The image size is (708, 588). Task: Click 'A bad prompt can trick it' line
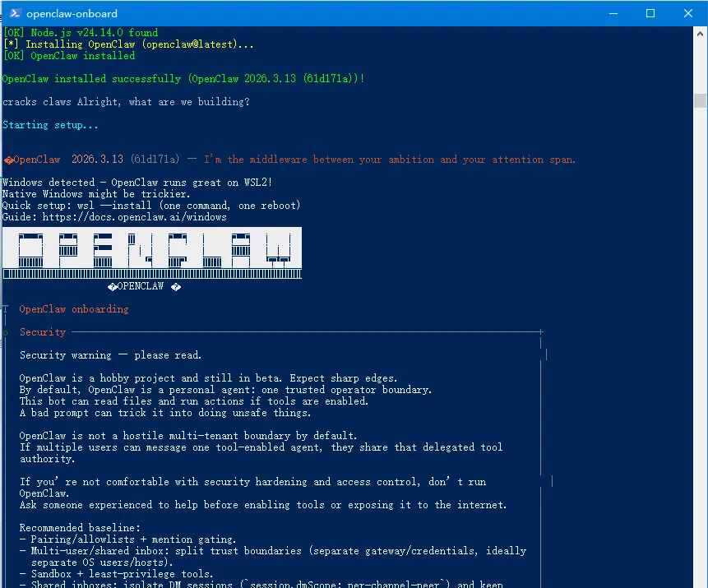click(165, 413)
